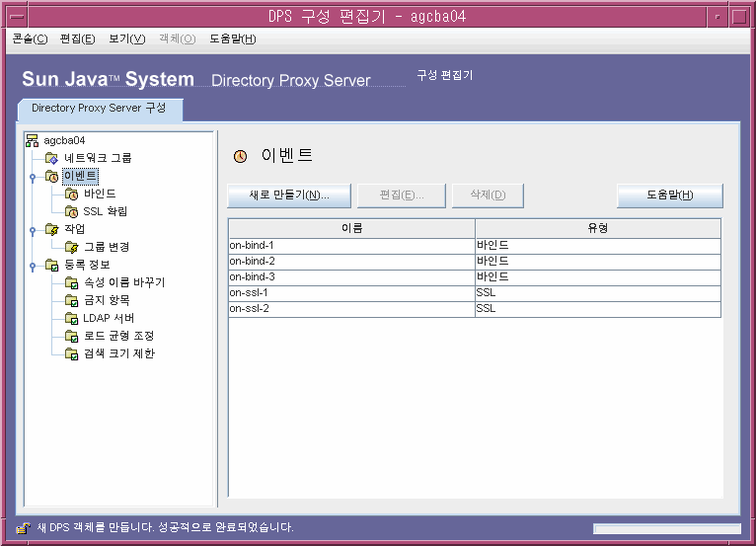Minimize the DPS 구성 편집기 window
The height and width of the screenshot is (546, 756).
(x=718, y=17)
